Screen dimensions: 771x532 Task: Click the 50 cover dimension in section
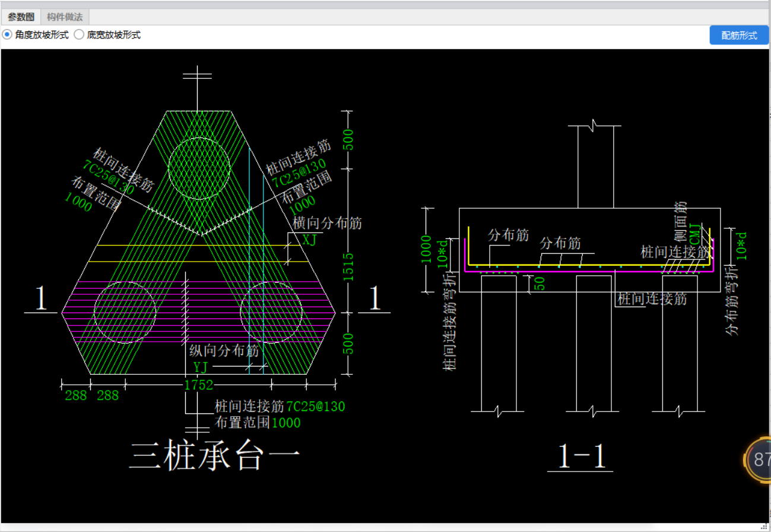(x=540, y=283)
